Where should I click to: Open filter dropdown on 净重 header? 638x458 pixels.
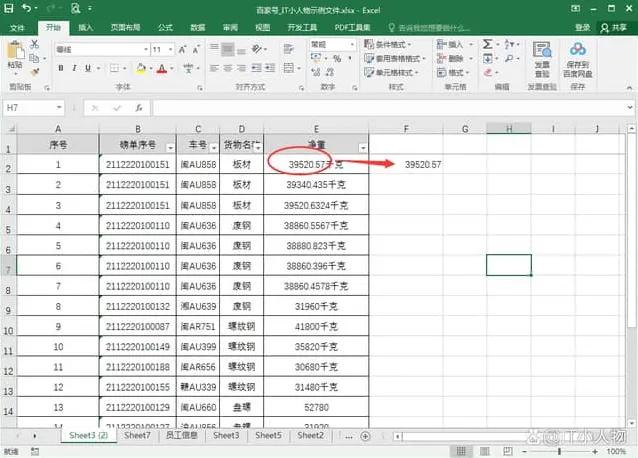tap(363, 148)
